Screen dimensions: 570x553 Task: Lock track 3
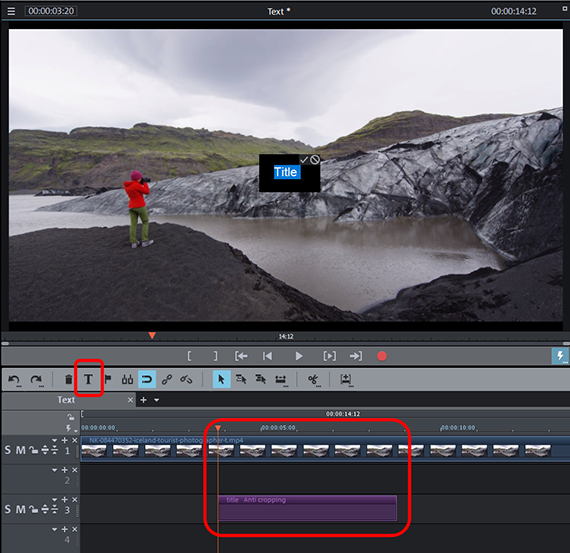click(33, 510)
